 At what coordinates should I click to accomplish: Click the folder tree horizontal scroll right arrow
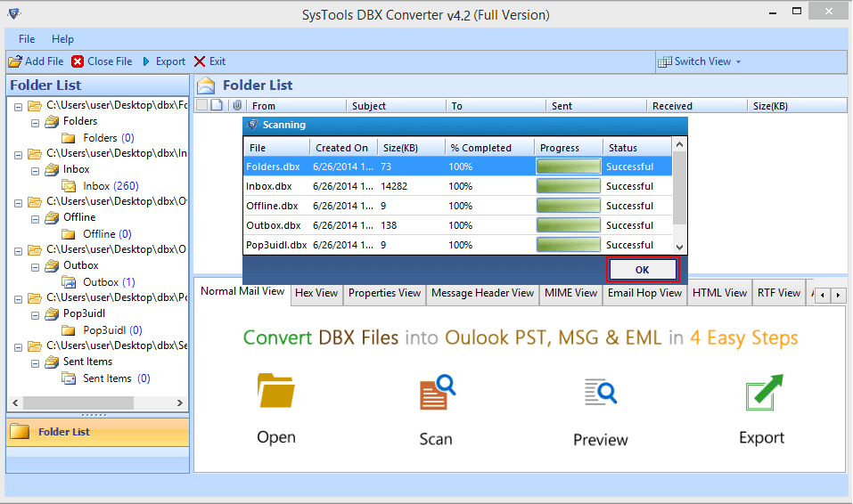pyautogui.click(x=179, y=402)
